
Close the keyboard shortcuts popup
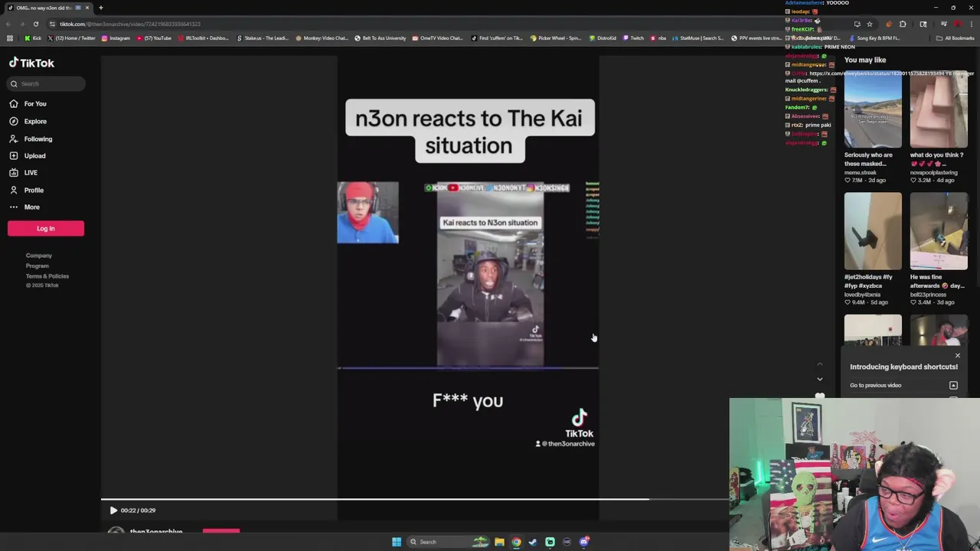tap(957, 355)
